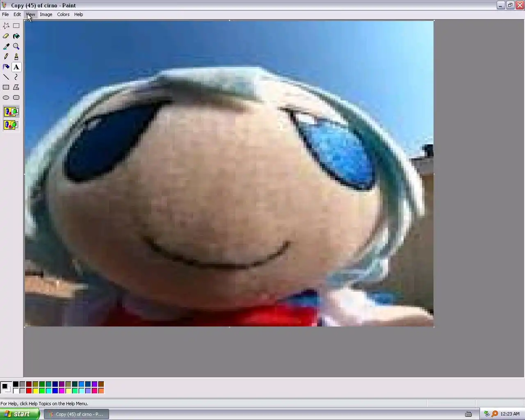Pick the dark purple color swatch
Image resolution: width=525 pixels, height=420 pixels.
[x=62, y=384]
